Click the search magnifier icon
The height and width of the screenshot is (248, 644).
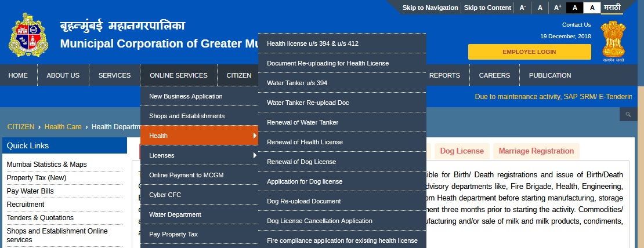coord(628,115)
